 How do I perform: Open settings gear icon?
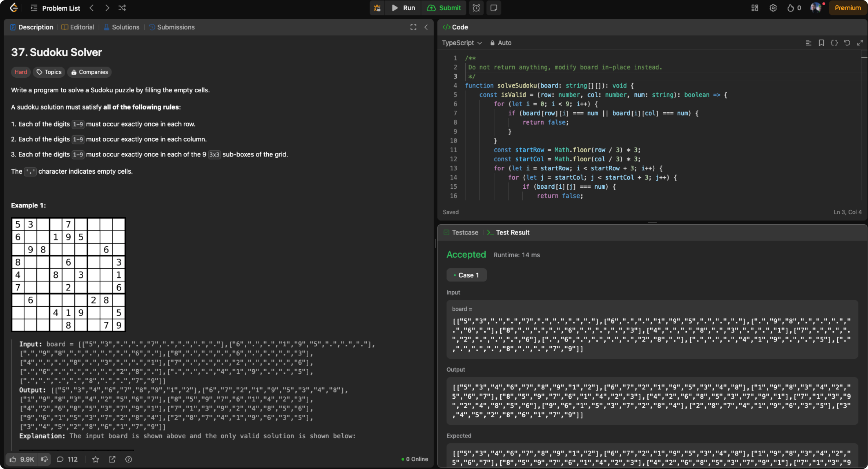click(773, 8)
